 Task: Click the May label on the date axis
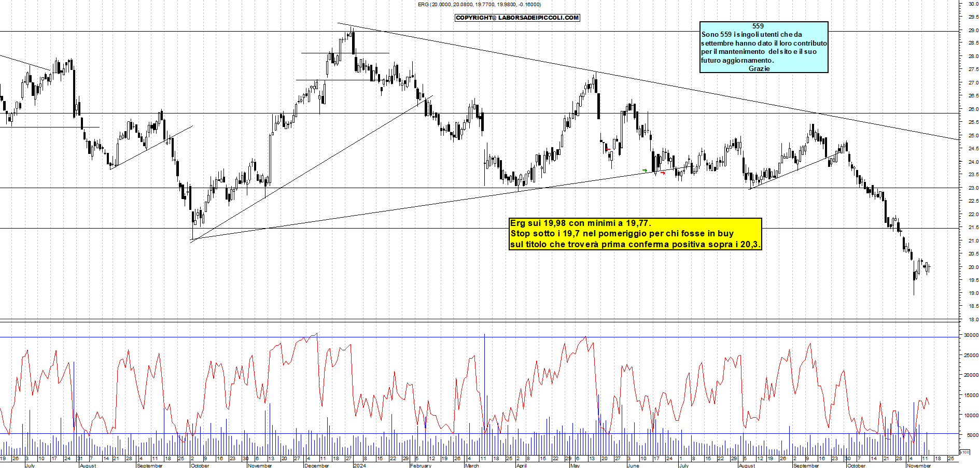click(575, 465)
